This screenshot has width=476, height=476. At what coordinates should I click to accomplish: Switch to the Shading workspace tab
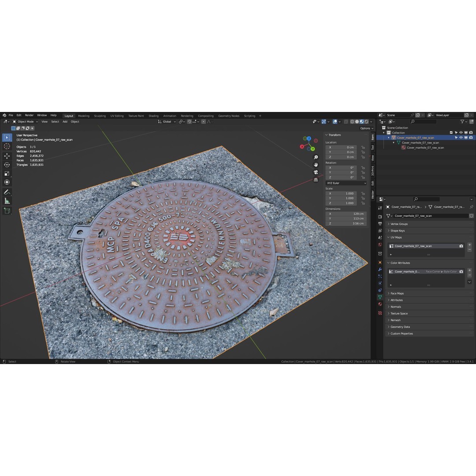[x=154, y=116]
